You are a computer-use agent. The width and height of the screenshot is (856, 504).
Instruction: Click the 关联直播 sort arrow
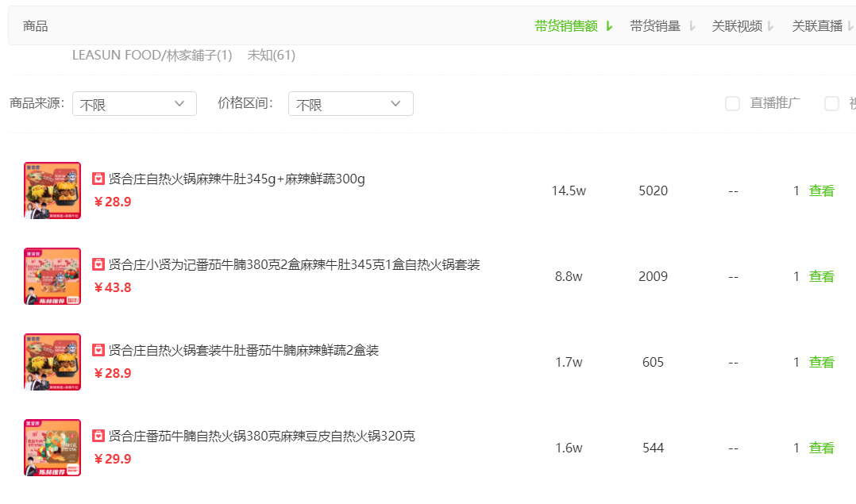point(850,26)
